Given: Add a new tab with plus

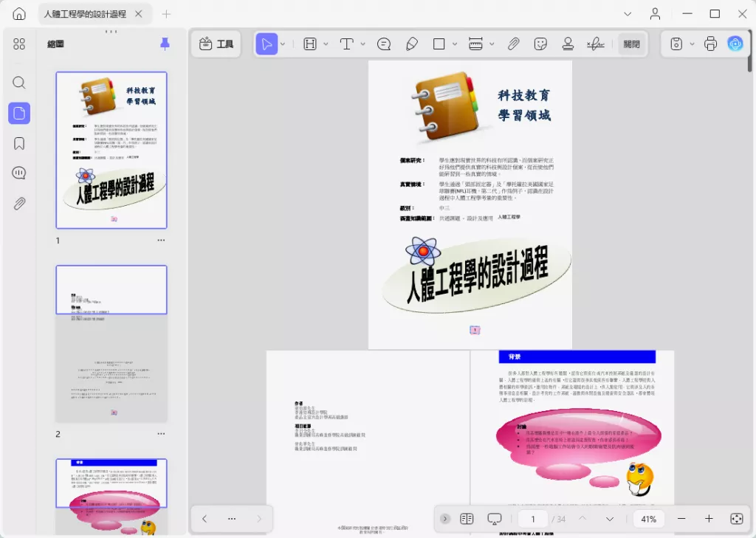Looking at the screenshot, I should 166,14.
